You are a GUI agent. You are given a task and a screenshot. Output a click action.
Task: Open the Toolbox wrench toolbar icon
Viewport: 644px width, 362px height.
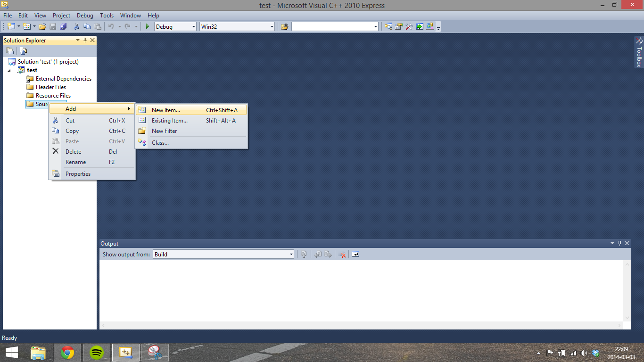pyautogui.click(x=409, y=27)
